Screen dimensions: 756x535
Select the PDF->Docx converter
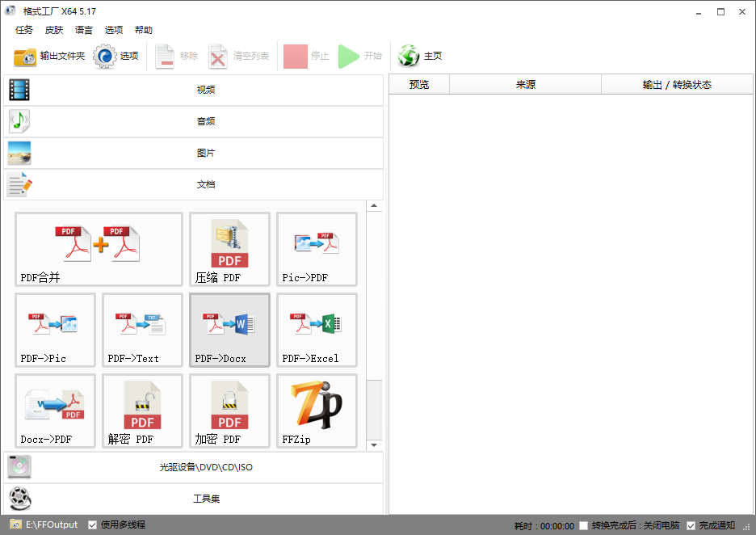(x=229, y=330)
